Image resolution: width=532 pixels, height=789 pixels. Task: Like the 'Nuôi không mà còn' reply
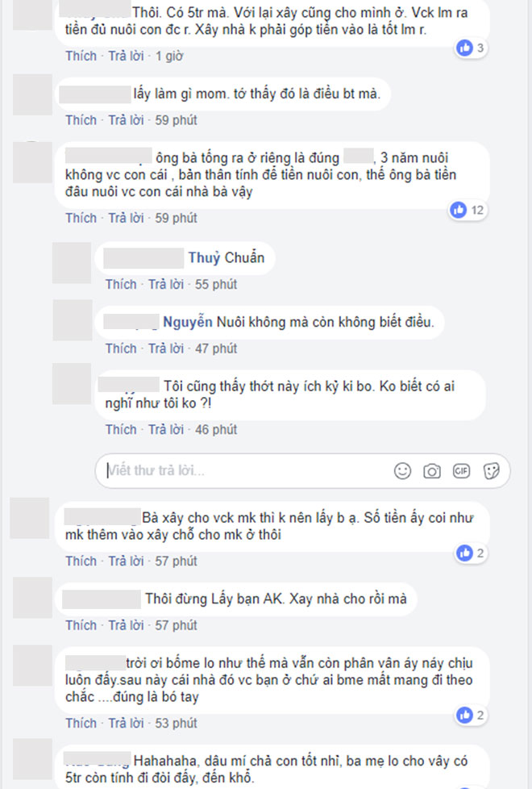(x=121, y=349)
